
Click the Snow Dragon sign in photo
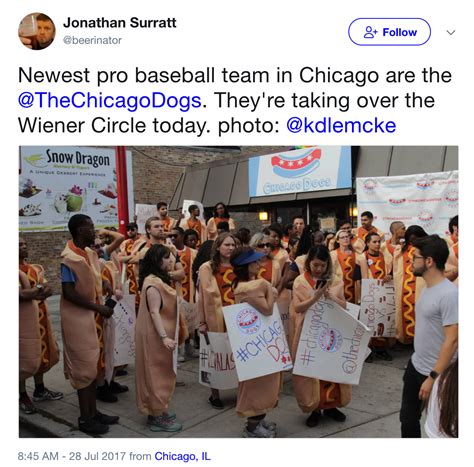click(x=68, y=188)
